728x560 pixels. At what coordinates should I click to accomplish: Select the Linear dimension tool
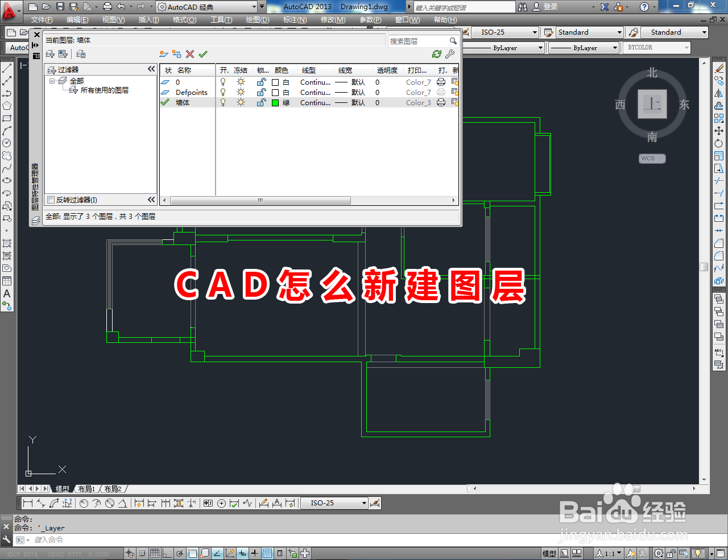(x=28, y=503)
